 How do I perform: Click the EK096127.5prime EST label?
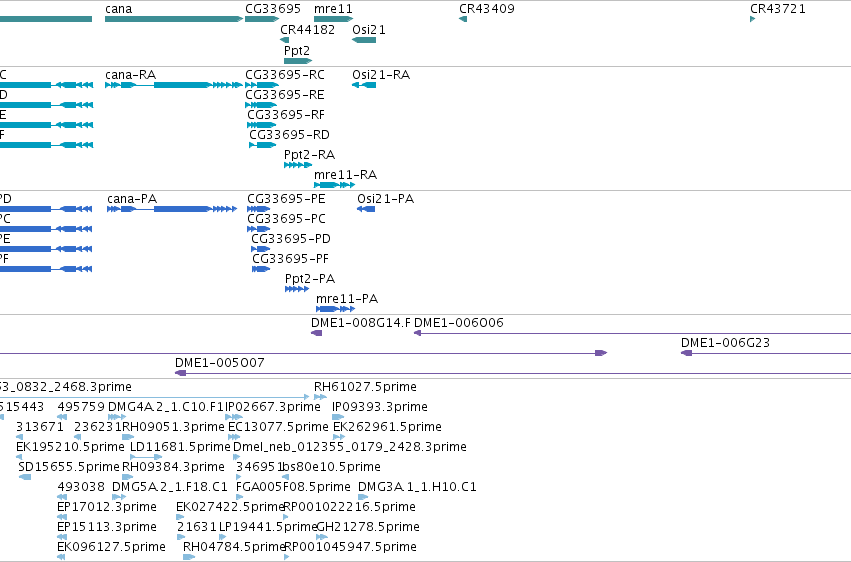click(x=111, y=547)
